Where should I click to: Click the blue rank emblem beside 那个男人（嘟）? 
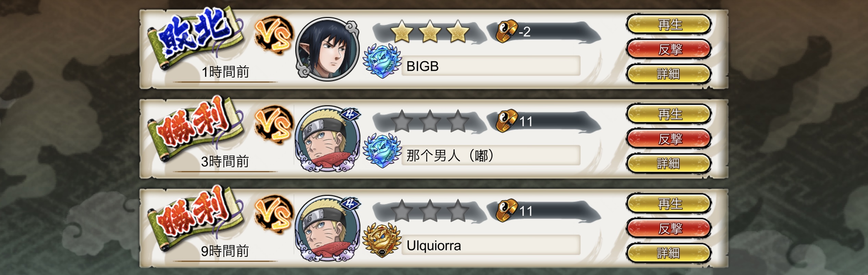tap(382, 151)
